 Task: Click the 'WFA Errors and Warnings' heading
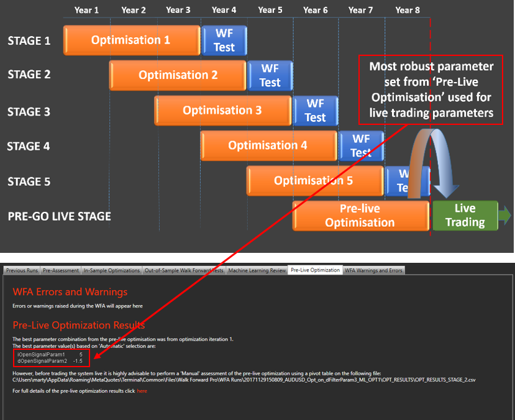(70, 292)
